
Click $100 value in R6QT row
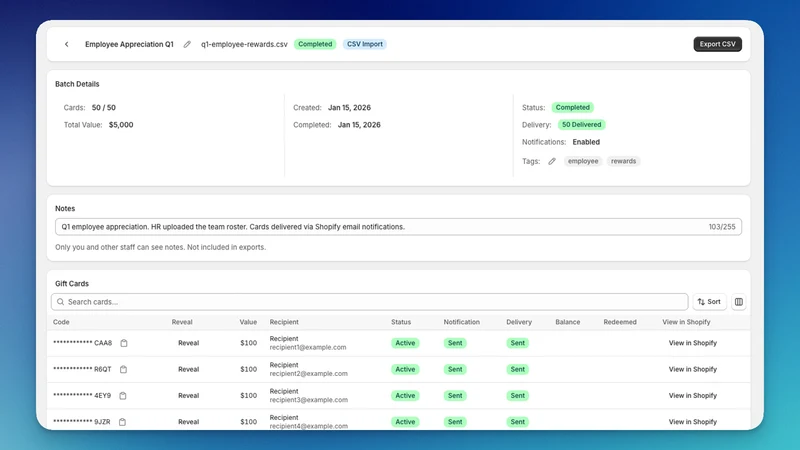click(248, 369)
